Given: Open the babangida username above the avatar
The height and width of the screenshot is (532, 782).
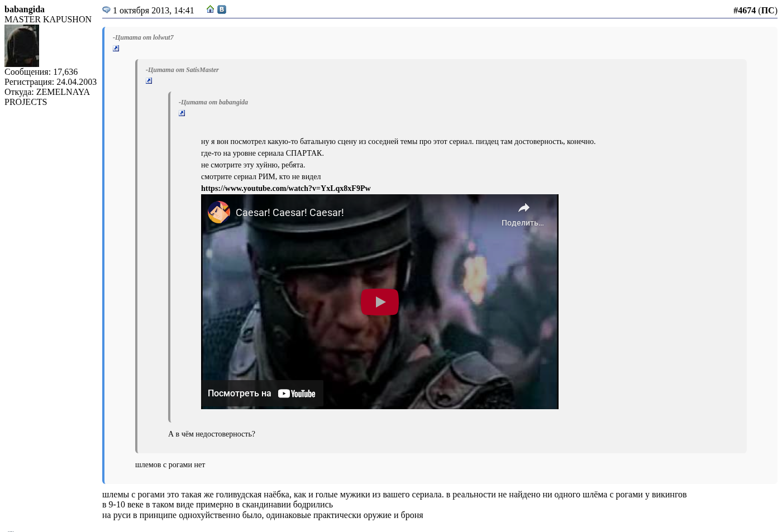Looking at the screenshot, I should [25, 9].
